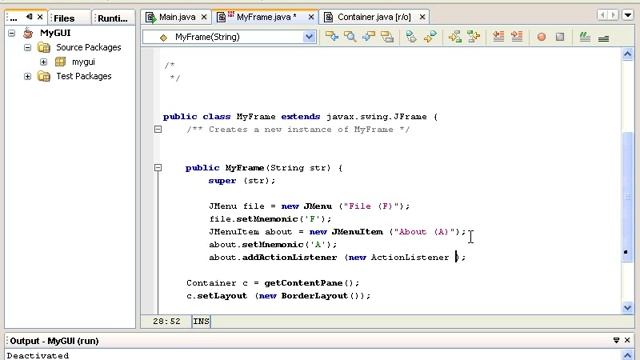Screen dimensions: 640x360
Task: Click the Source Packages folder icon
Action: point(43,47)
